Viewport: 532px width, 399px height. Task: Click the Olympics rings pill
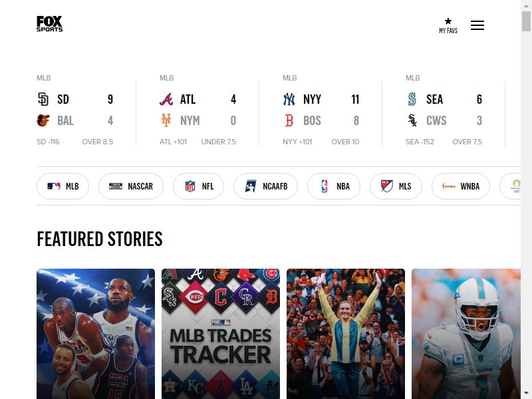pos(510,186)
